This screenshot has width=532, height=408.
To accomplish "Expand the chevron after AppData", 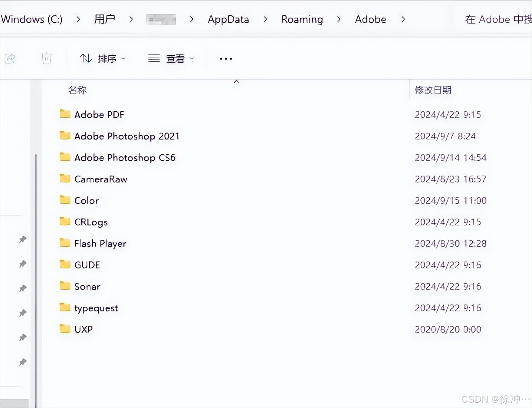I will [x=265, y=19].
